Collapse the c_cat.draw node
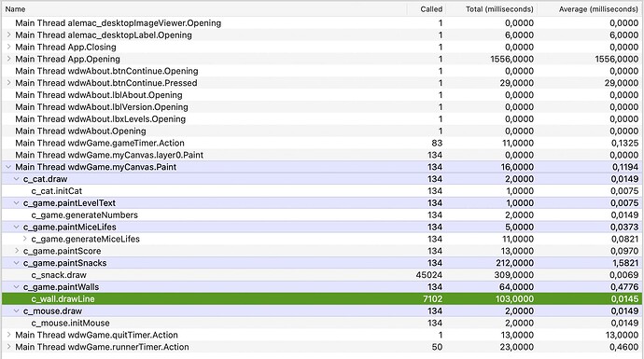Screen dimensions: 644x359 pyautogui.click(x=17, y=179)
